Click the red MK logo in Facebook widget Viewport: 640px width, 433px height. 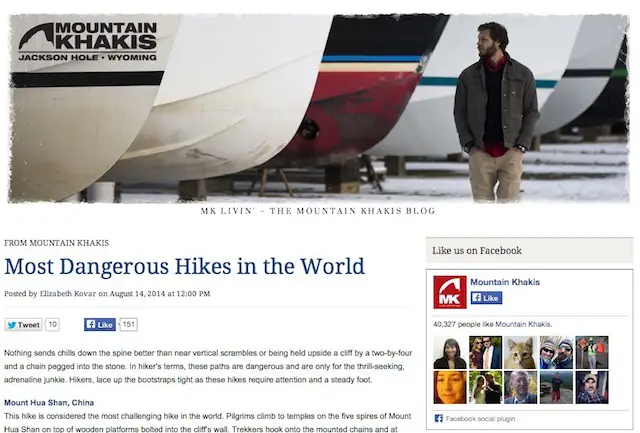coord(450,292)
